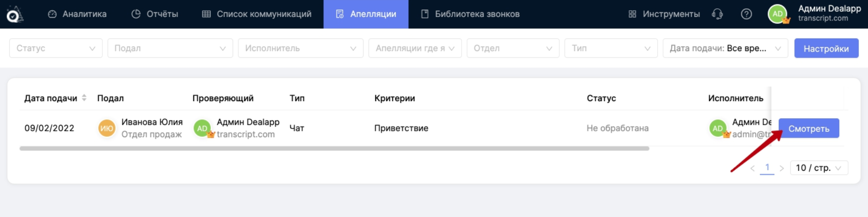This screenshot has width=868, height=217.
Task: Open the Библиотека звонков tab
Action: click(x=470, y=14)
